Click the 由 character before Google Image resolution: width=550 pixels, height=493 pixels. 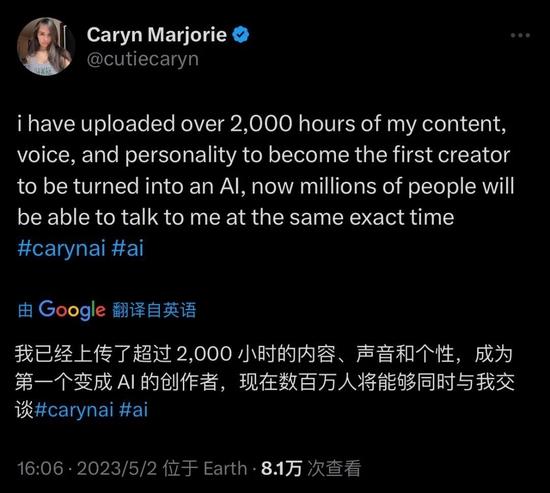tap(25, 310)
